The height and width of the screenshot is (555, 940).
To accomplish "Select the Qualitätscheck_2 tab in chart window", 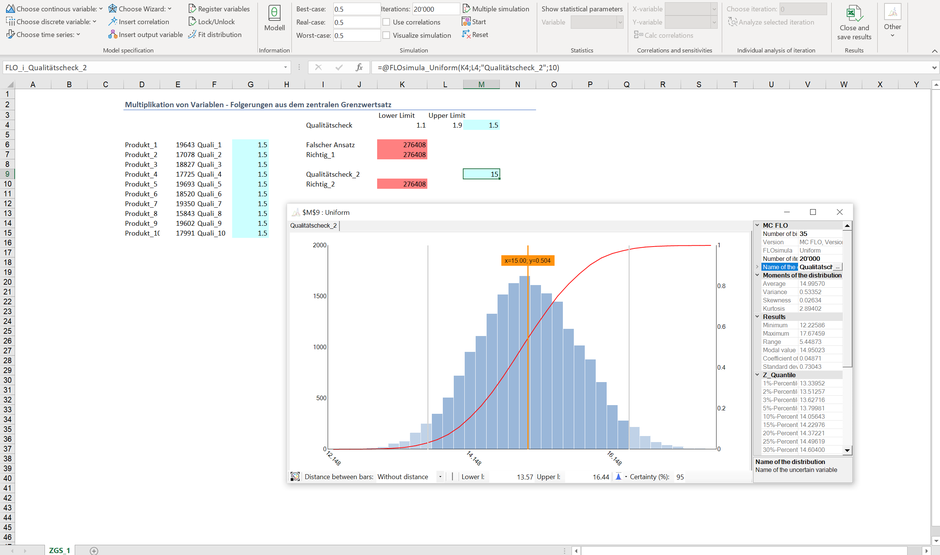I will click(313, 225).
